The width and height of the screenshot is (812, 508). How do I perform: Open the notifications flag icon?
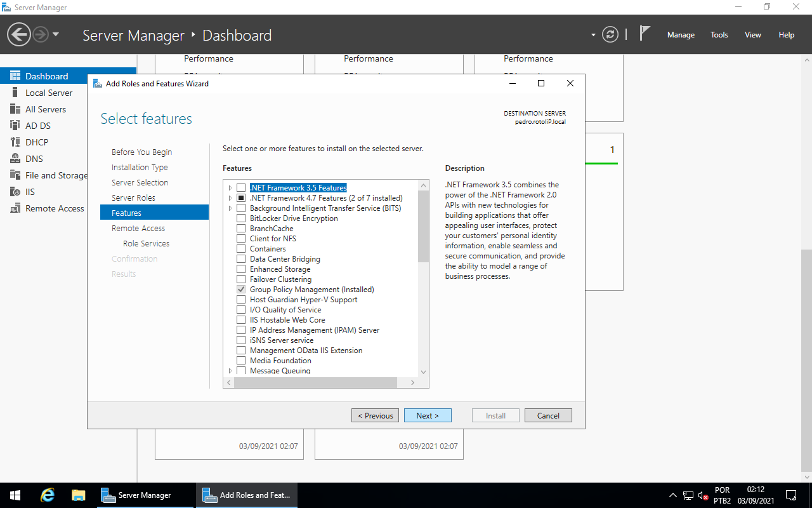pyautogui.click(x=645, y=34)
